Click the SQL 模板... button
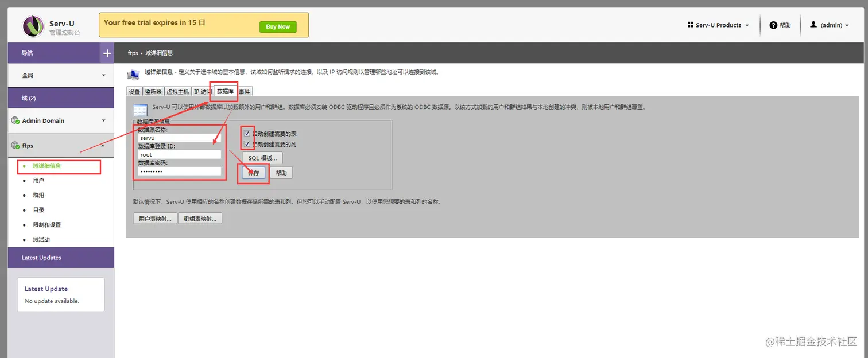 [x=262, y=158]
